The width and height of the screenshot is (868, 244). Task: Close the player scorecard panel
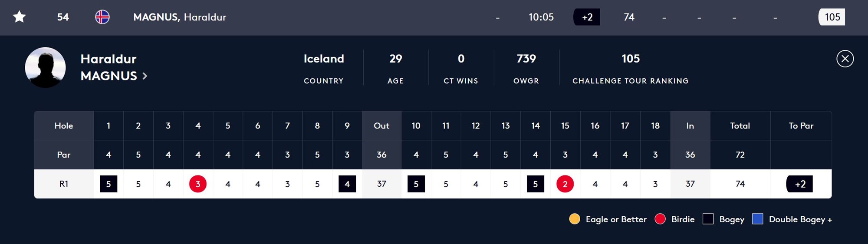[x=845, y=59]
